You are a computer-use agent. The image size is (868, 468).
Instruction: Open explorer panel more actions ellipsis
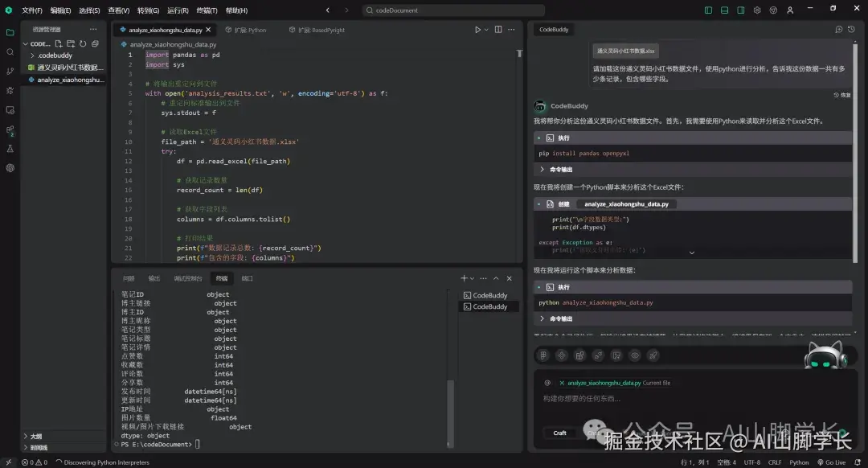coord(93,30)
